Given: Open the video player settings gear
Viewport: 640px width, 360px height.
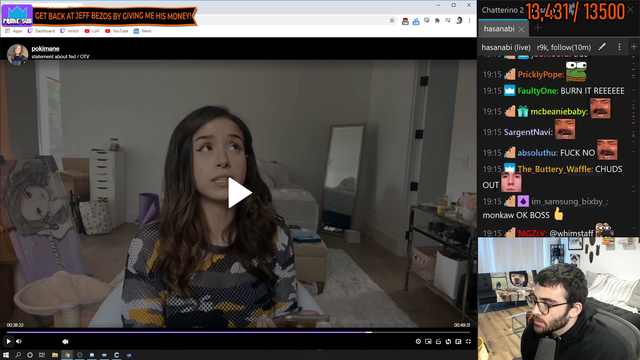Looking at the screenshot, I should click(418, 342).
